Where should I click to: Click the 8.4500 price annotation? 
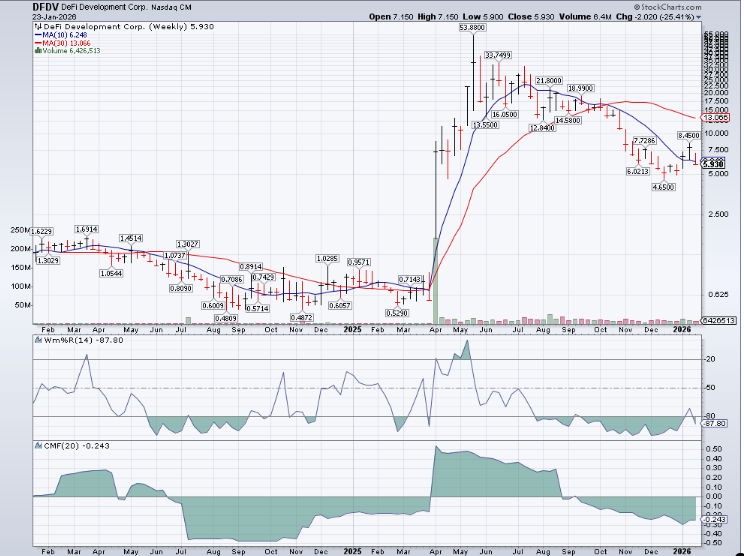tap(689, 135)
